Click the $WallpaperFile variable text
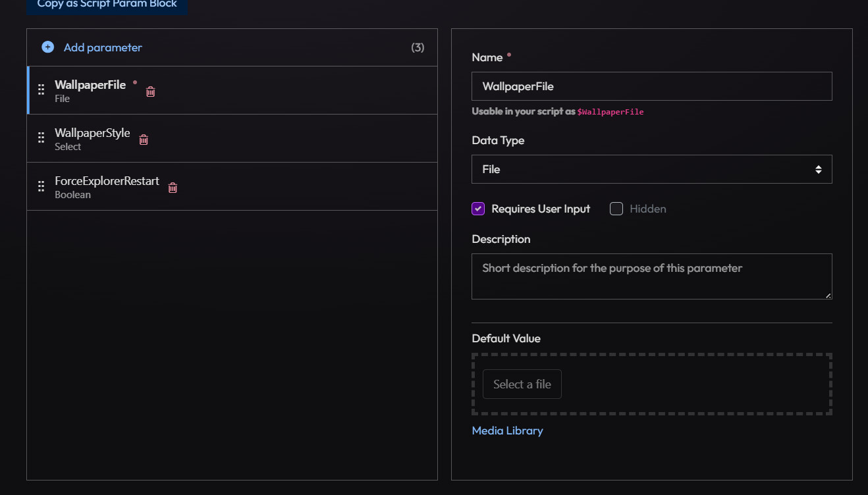Screen dimensions: 868x495 (610, 112)
